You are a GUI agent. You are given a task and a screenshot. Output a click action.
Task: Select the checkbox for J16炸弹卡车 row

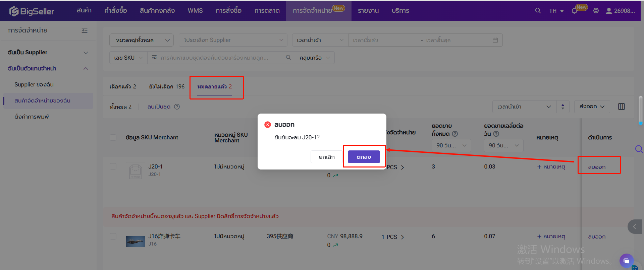(x=113, y=237)
